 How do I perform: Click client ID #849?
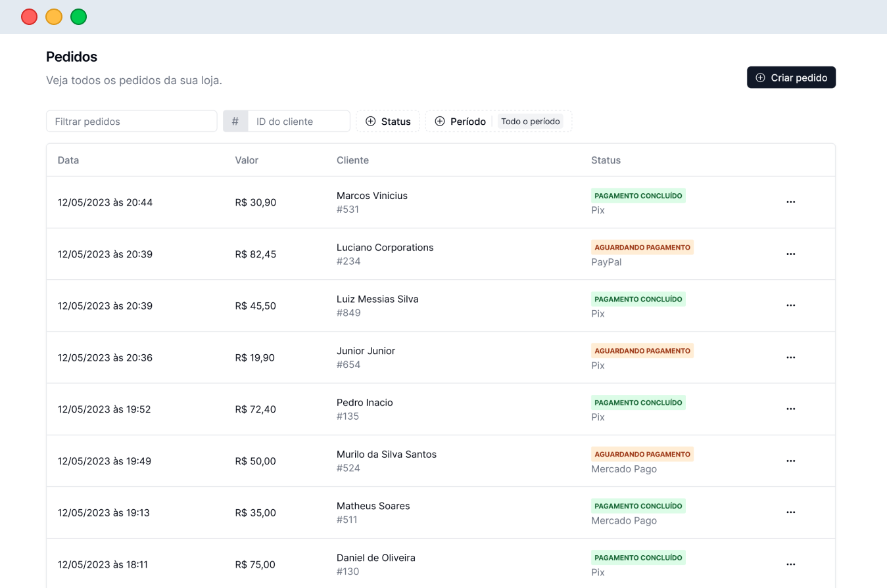[x=348, y=313]
